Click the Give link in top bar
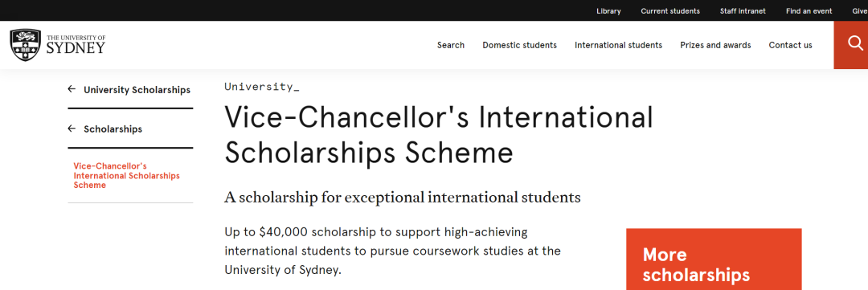Screen dimensions: 868x290 coord(860,11)
